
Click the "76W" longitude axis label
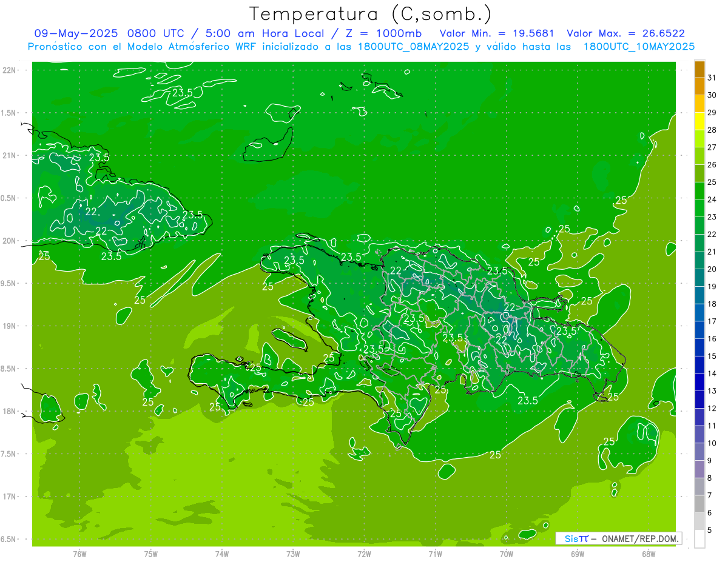point(79,554)
